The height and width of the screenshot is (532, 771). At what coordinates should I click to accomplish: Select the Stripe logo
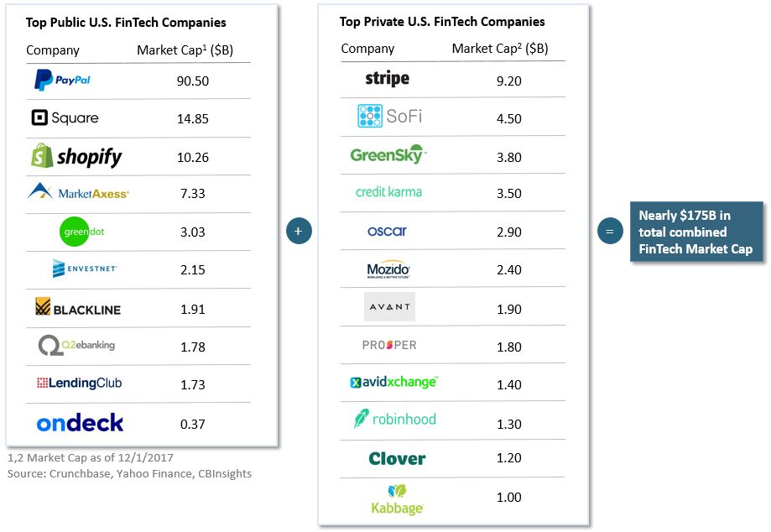(388, 79)
